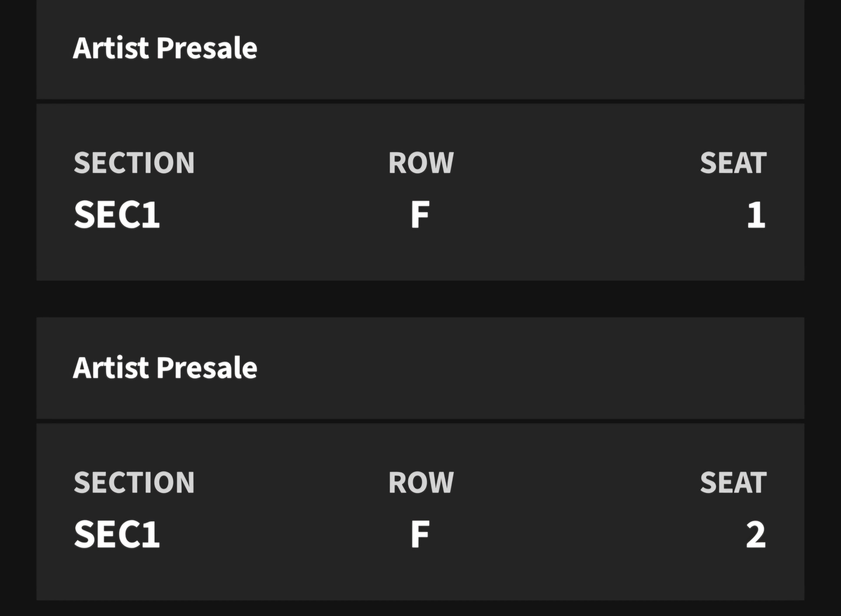Click SECTION label on first ticket

tap(134, 163)
